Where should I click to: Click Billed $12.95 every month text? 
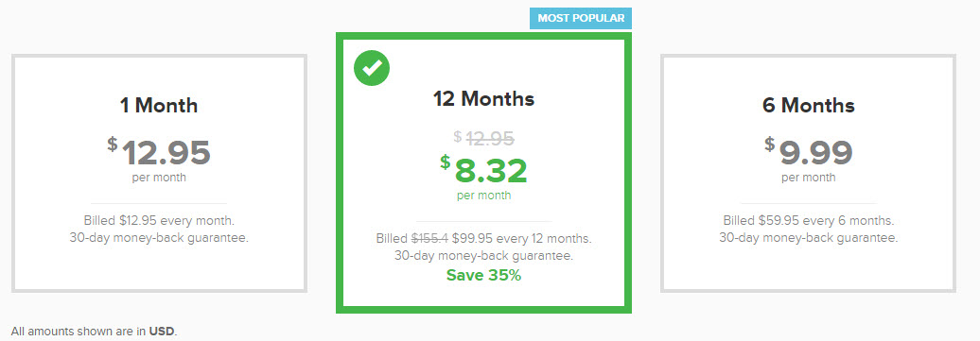pos(159,220)
